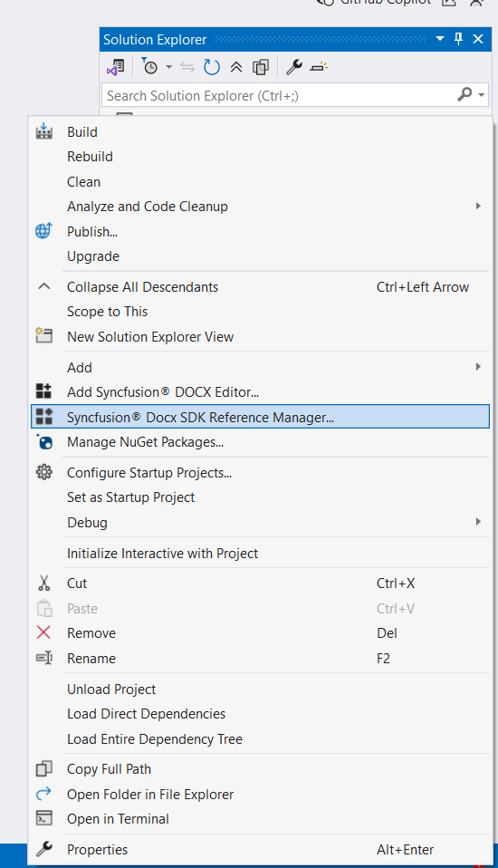Image resolution: width=498 pixels, height=868 pixels.
Task: Click the Alt+Enter shortcut text
Action: (405, 849)
